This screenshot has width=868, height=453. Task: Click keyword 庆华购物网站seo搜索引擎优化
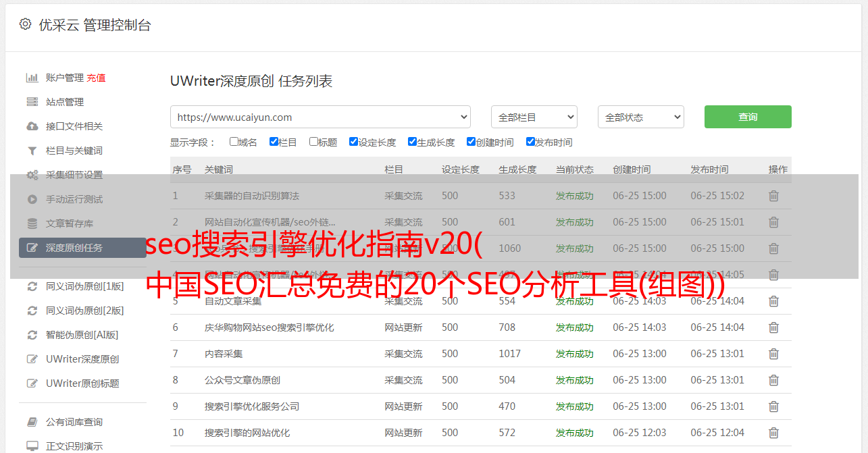[x=270, y=327]
